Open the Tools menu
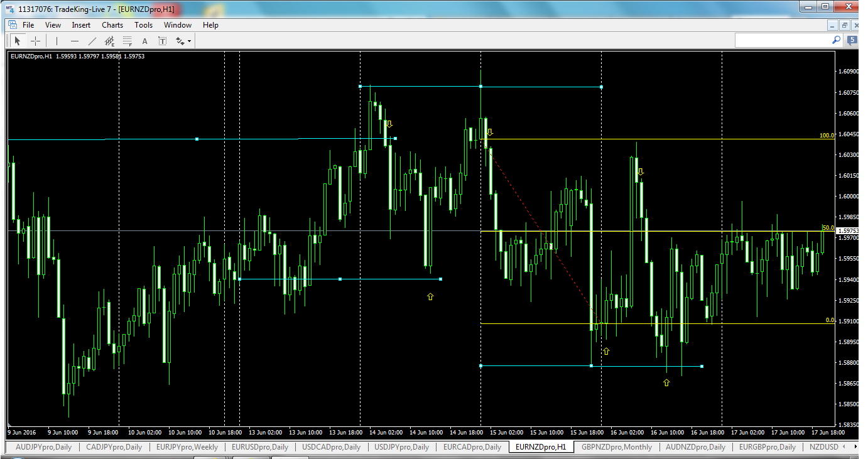868x459 pixels. (143, 25)
